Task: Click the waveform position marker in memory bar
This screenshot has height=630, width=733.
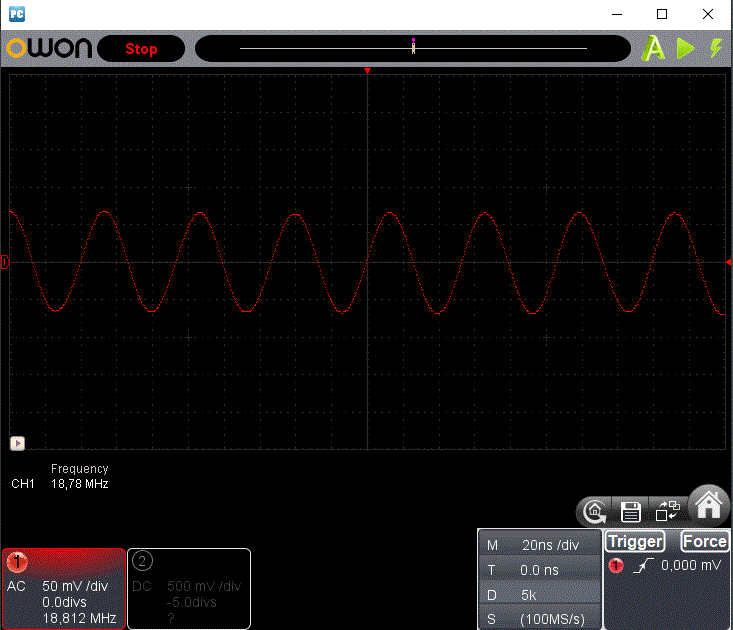Action: coord(413,46)
